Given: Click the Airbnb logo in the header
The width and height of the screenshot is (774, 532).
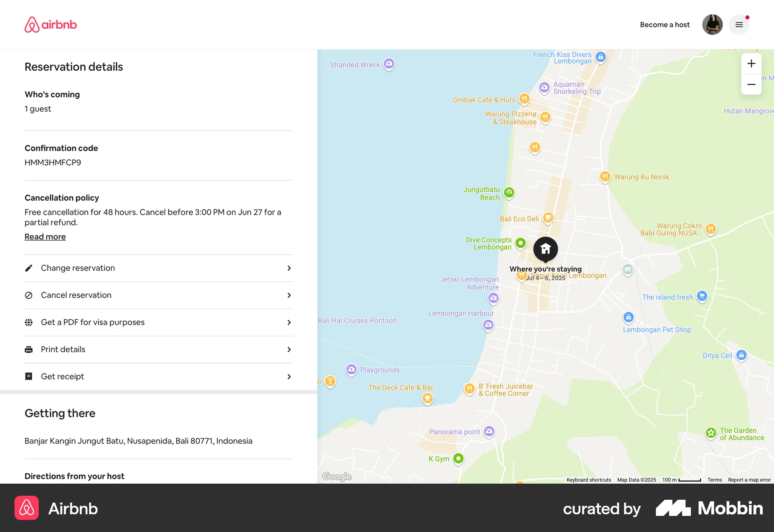Looking at the screenshot, I should pos(50,25).
